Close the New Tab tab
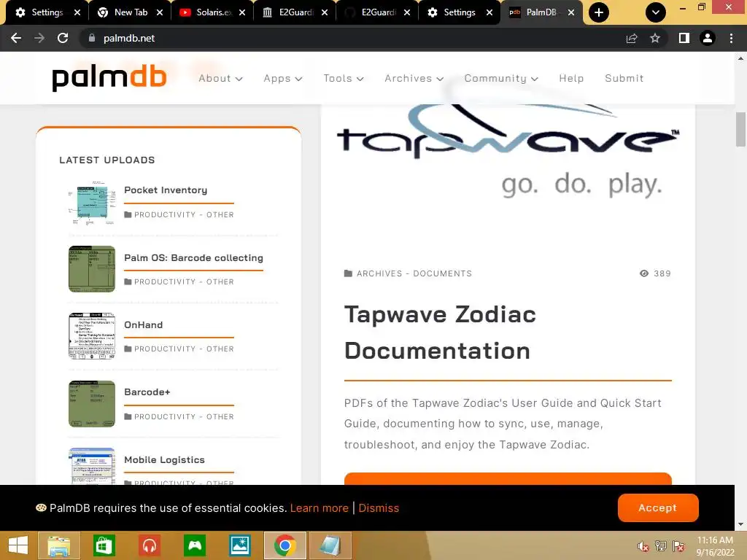Image resolution: width=747 pixels, height=560 pixels. tap(160, 12)
